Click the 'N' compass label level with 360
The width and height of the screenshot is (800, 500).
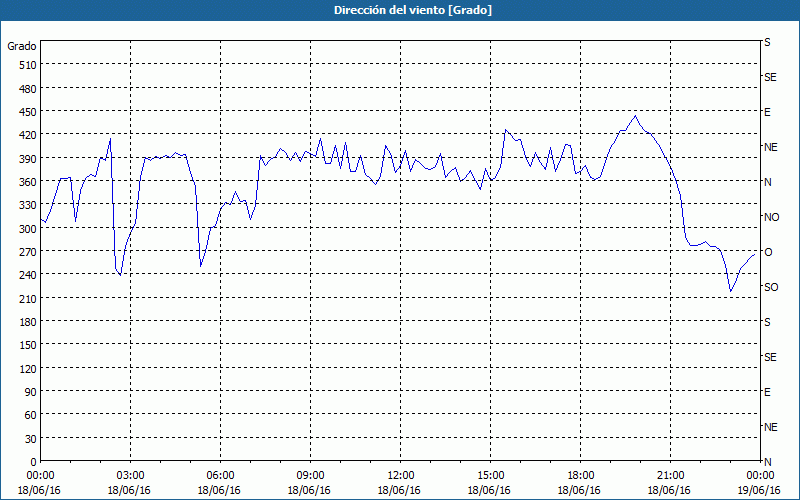tap(767, 182)
